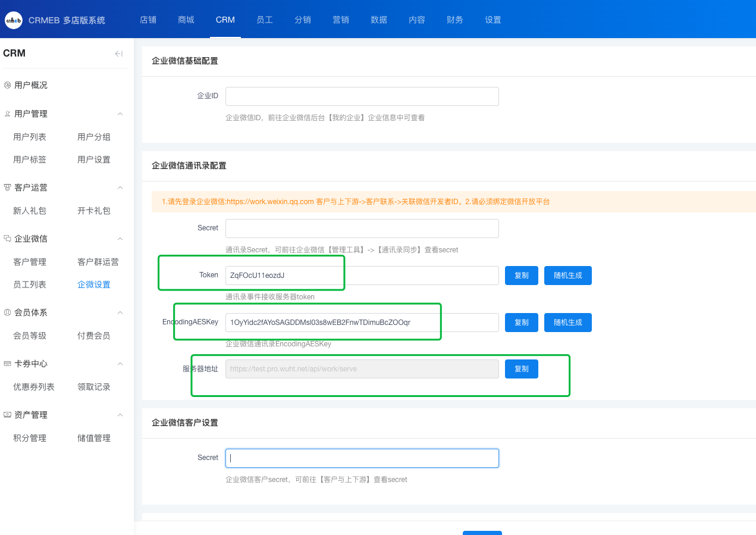Screen dimensions: 756x535
Task: Select the CRM top menu tab
Action: pyautogui.click(x=225, y=20)
